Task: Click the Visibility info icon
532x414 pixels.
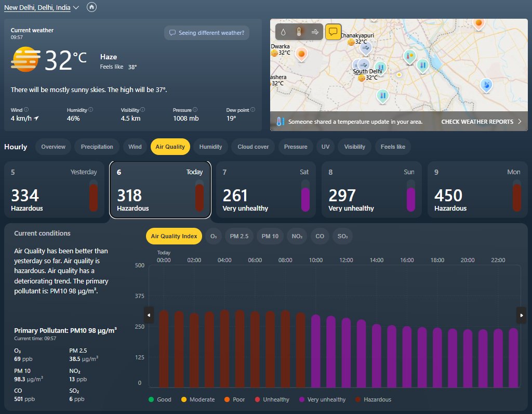Action: click(142, 110)
